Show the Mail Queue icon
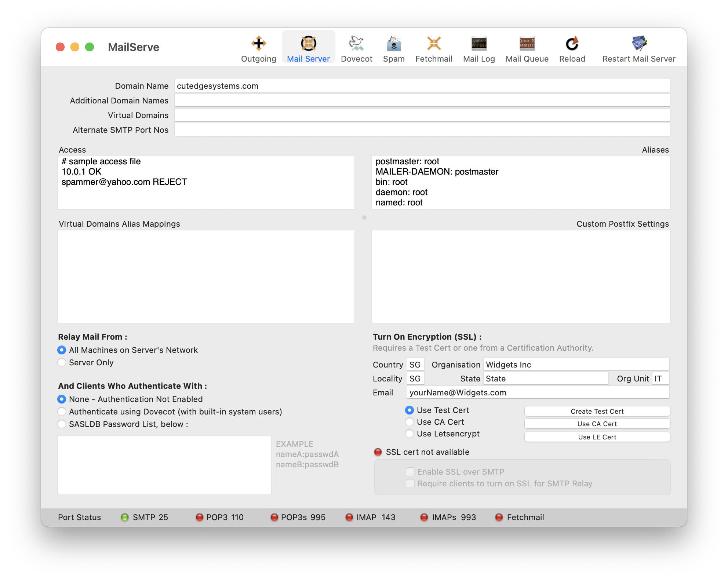Viewport: 728px width, 581px height. coord(527,44)
